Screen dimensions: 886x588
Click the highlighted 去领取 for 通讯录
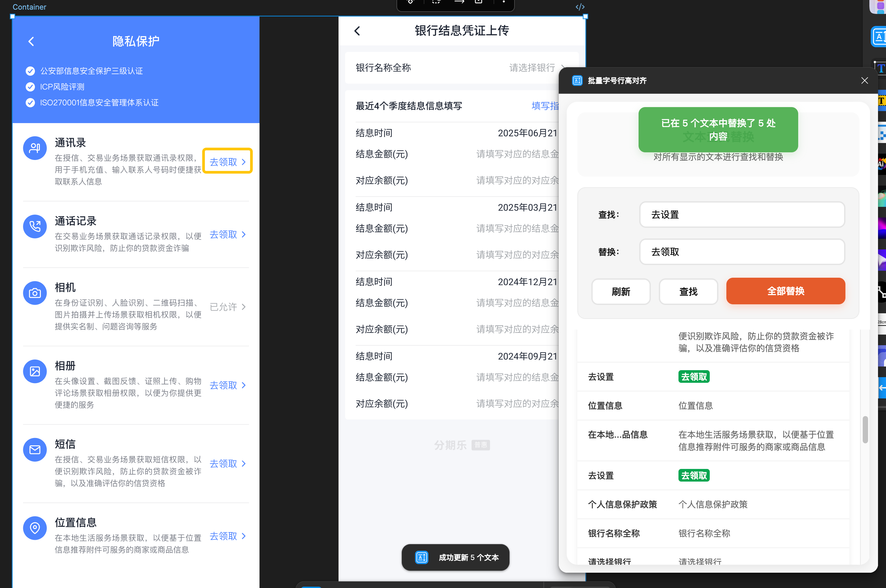[227, 162]
